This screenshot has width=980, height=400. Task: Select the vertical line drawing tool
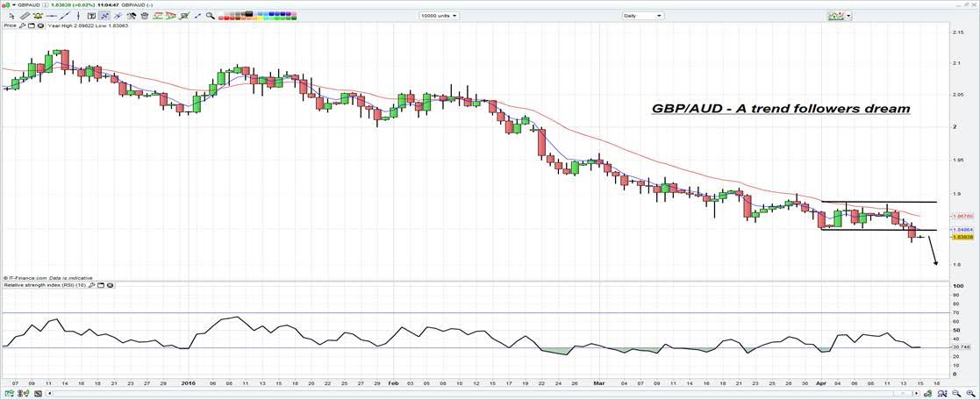click(76, 16)
